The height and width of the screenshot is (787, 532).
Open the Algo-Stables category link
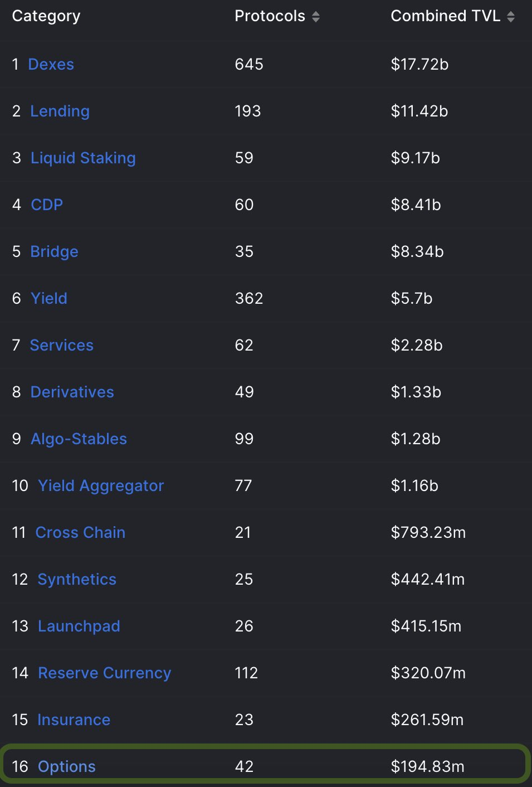[79, 439]
